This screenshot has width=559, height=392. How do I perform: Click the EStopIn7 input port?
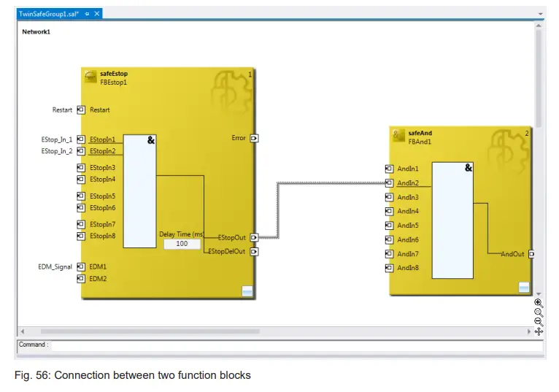[81, 224]
